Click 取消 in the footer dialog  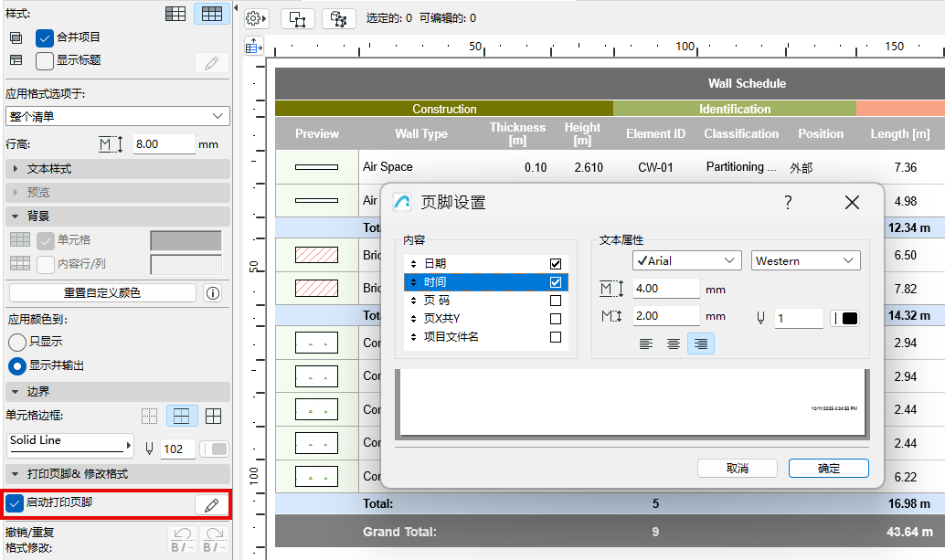[737, 469]
